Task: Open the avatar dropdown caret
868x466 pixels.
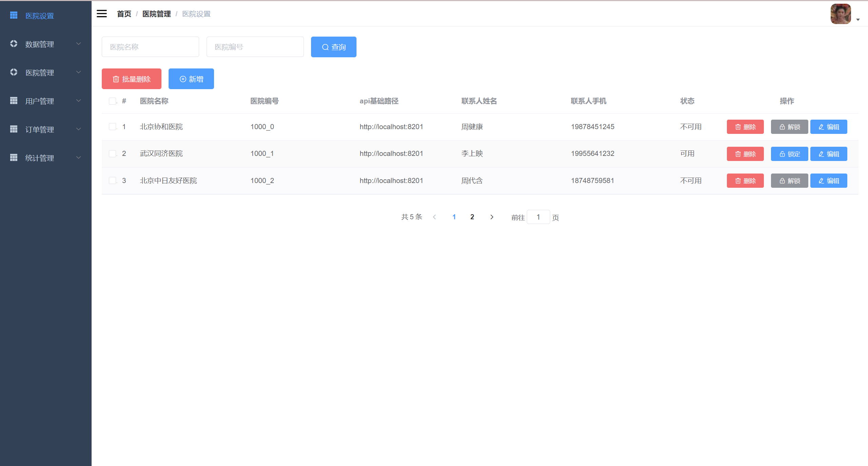Action: [858, 20]
